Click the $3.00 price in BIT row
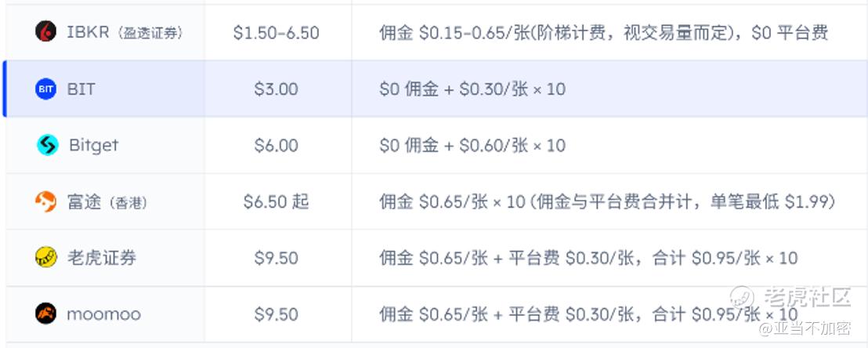Screen dimensions: 868x348 click(277, 89)
